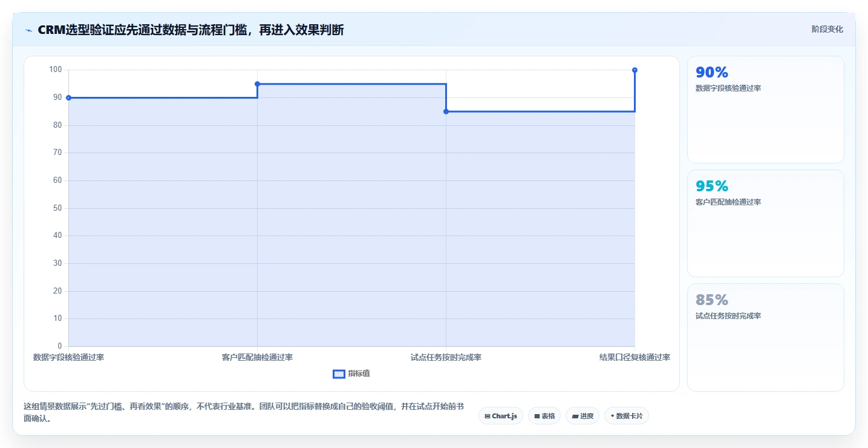Click the 90% value in first card
This screenshot has height=448, width=868.
click(712, 73)
